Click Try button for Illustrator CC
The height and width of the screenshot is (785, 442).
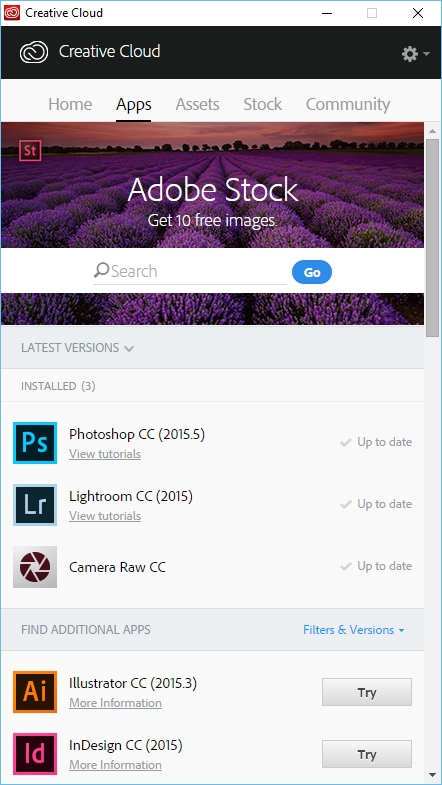pyautogui.click(x=367, y=692)
